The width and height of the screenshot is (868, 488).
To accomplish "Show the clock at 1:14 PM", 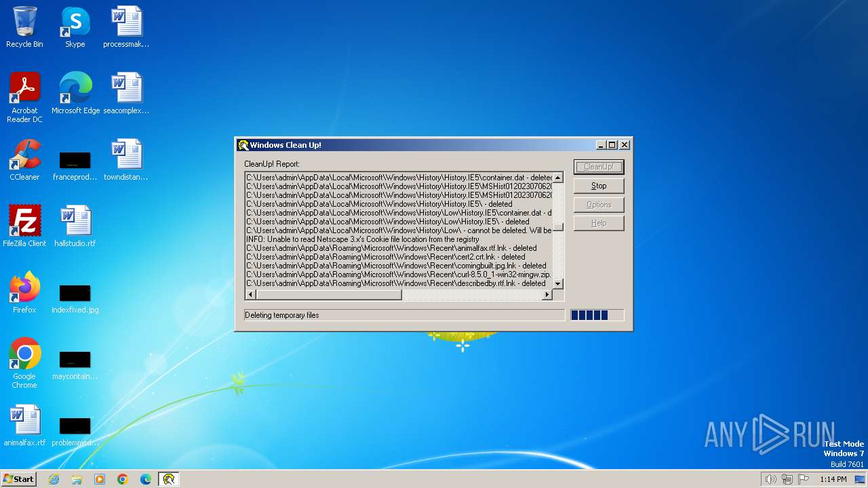I will [833, 479].
